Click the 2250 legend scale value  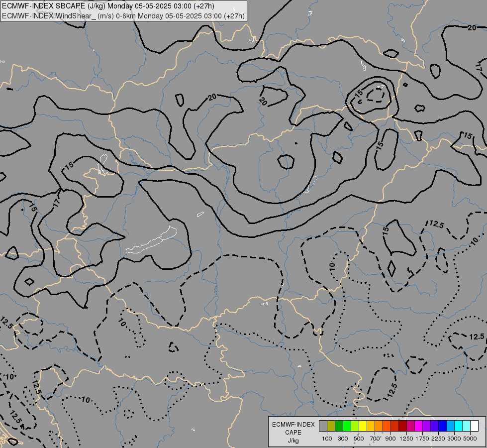(x=438, y=439)
